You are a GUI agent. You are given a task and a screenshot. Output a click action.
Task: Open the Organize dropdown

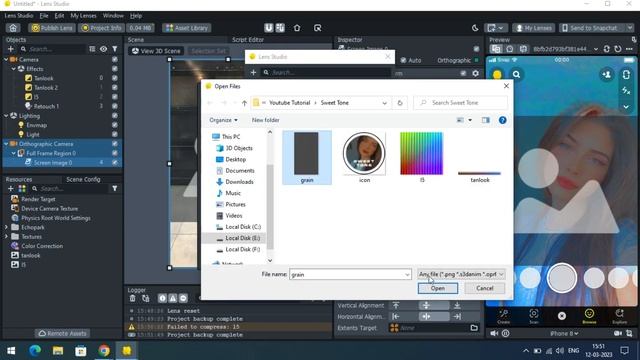pyautogui.click(x=223, y=120)
